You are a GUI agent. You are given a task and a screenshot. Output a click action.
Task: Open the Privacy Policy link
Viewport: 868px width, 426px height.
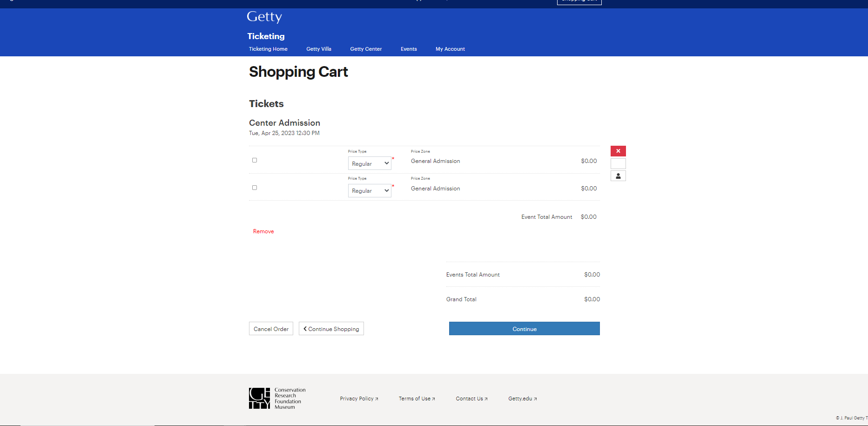(359, 399)
